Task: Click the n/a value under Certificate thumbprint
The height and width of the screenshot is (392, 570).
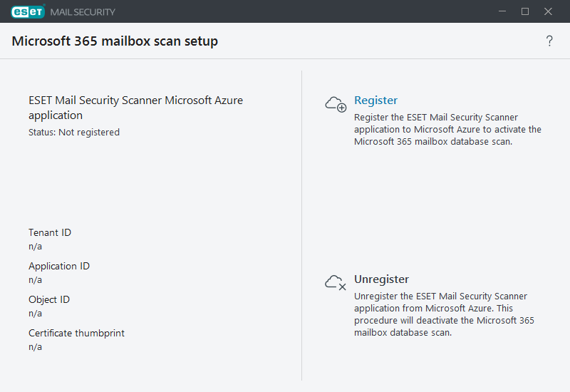Action: click(36, 346)
